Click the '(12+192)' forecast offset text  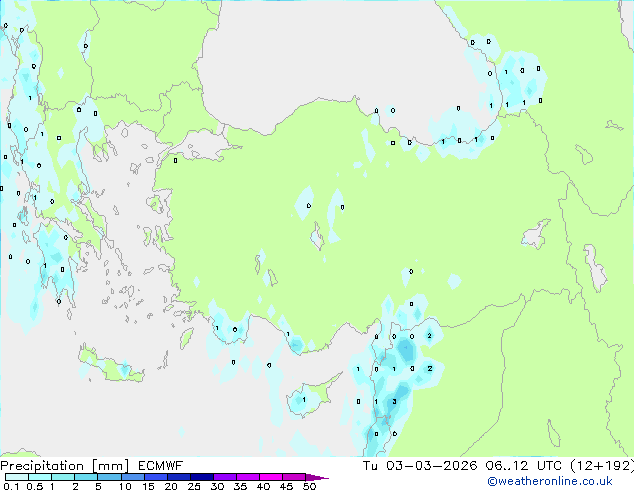(x=602, y=466)
